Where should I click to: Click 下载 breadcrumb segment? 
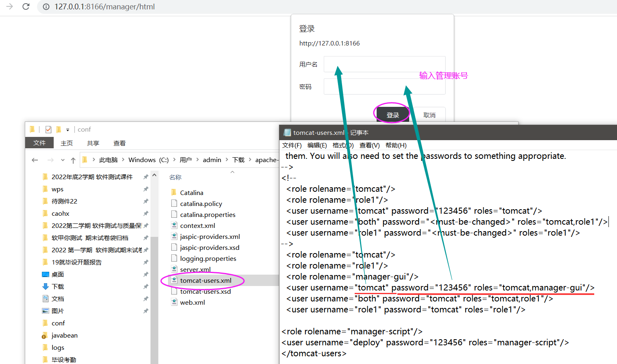click(238, 160)
